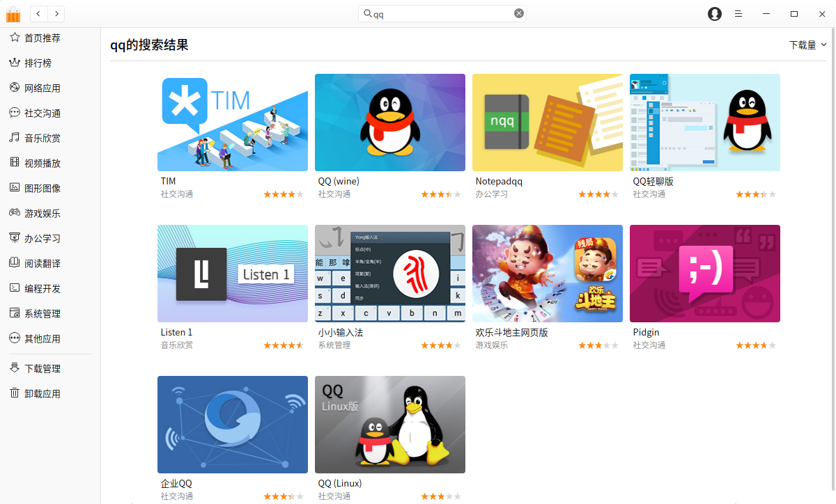Click the user account avatar icon
This screenshot has height=504, width=836.
715,14
